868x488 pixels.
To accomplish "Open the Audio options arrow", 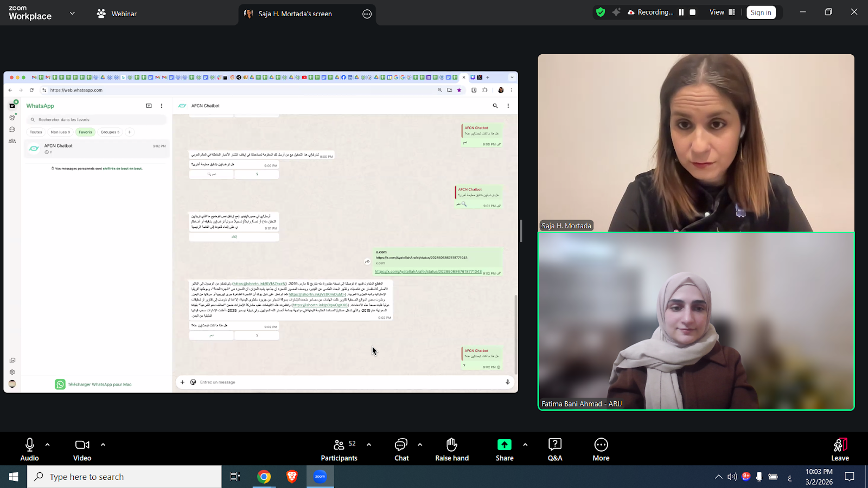I will [x=48, y=445].
